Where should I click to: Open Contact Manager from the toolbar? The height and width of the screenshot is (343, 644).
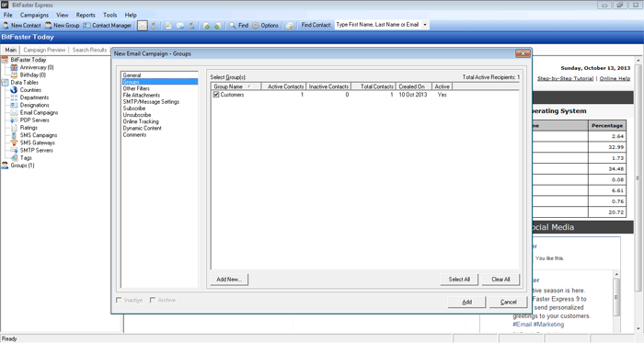pyautogui.click(x=108, y=26)
